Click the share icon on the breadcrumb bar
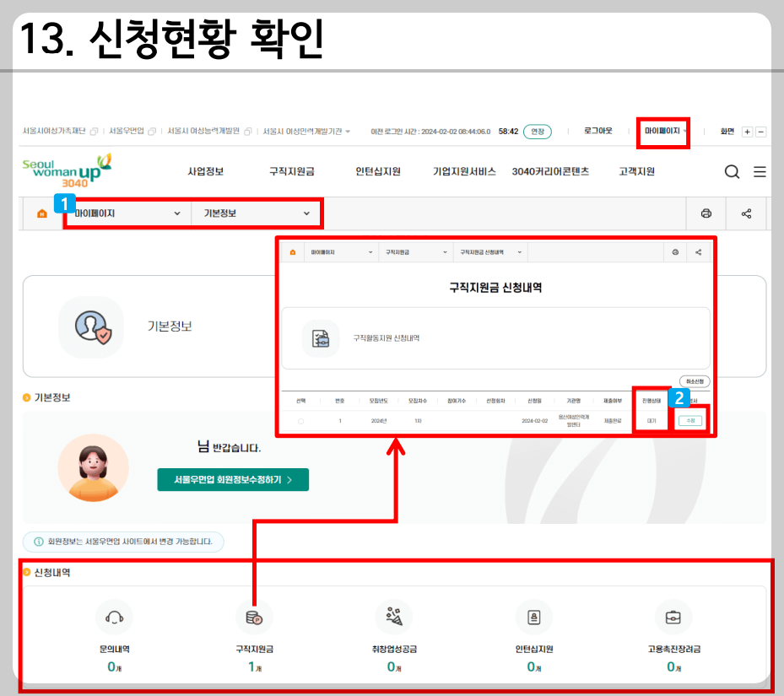784x696 pixels. tap(746, 213)
